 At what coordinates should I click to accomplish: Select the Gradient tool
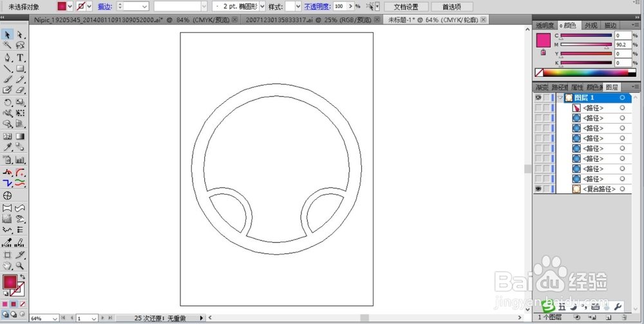(x=20, y=137)
